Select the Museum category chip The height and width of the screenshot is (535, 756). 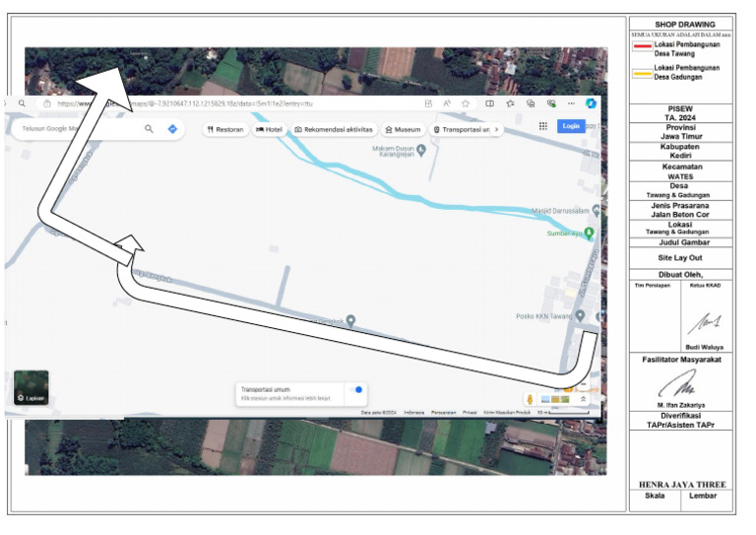coord(403,129)
